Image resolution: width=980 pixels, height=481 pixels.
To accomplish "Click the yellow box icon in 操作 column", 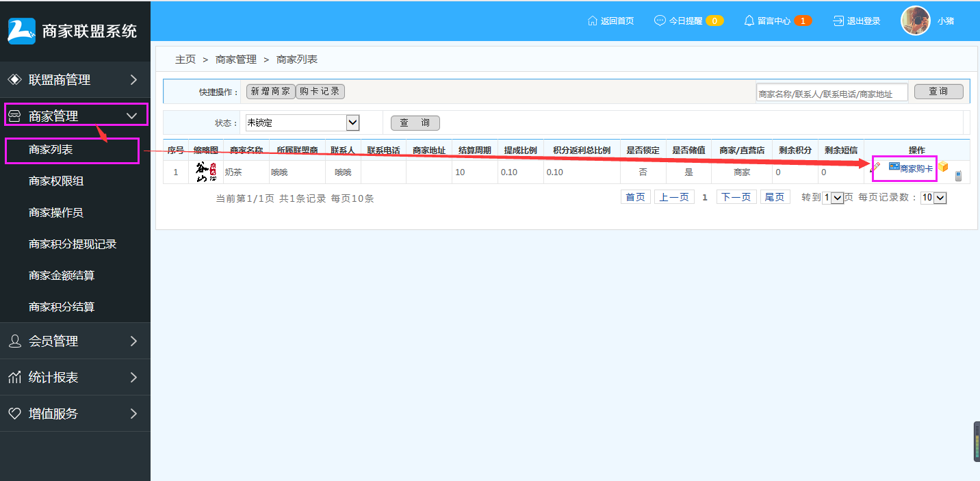I will coord(943,167).
